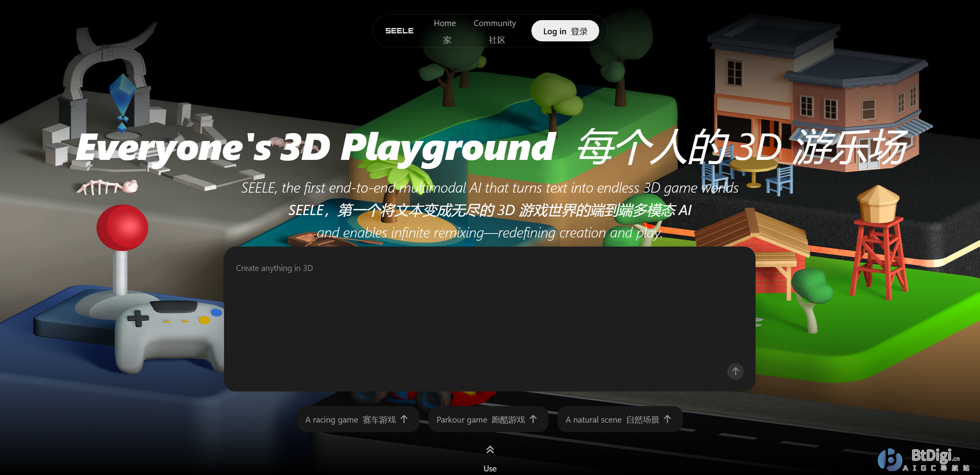Open the Community nav item
This screenshot has height=475, width=980.
tap(495, 23)
